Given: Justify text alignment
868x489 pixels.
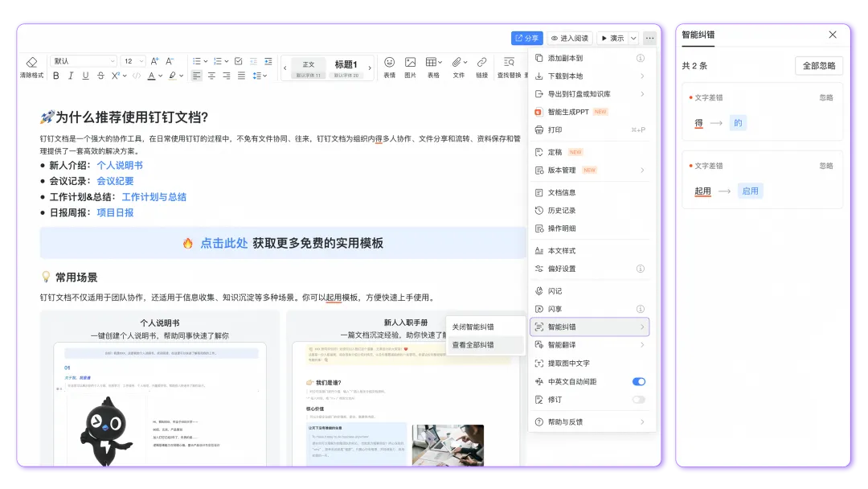Looking at the screenshot, I should coord(241,76).
